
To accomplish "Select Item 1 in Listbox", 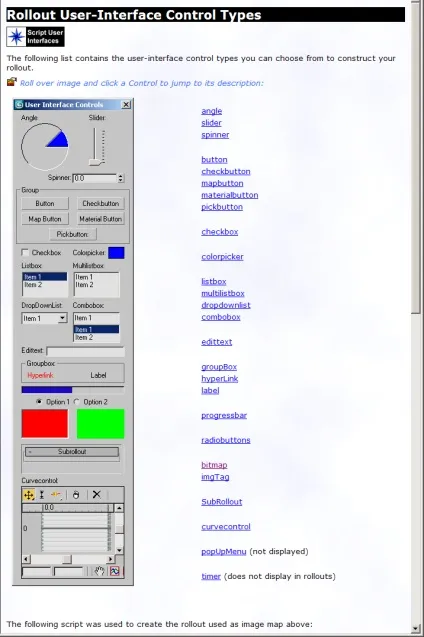I will point(44,277).
